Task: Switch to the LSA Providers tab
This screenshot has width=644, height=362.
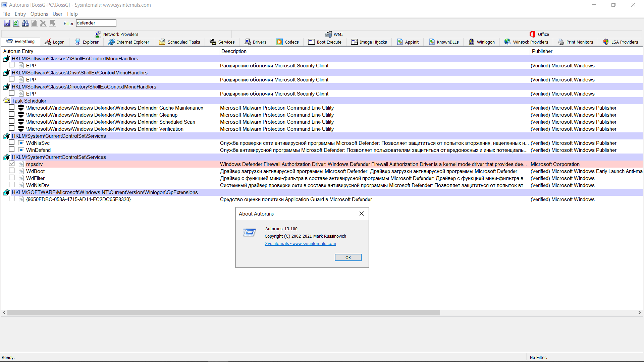Action: [x=621, y=42]
